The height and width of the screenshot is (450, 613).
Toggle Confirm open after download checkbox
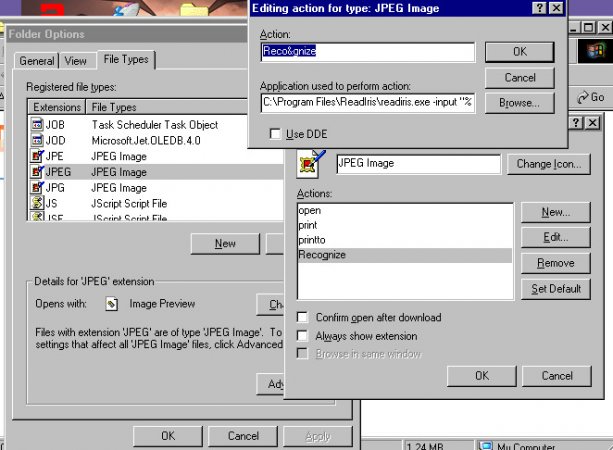coord(302,317)
